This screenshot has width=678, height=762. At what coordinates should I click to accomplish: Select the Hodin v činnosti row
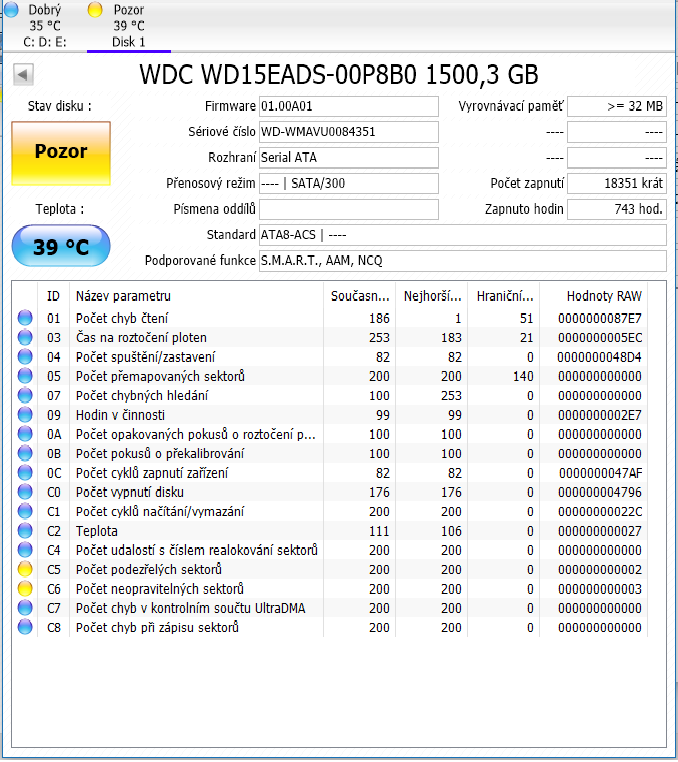pos(330,415)
